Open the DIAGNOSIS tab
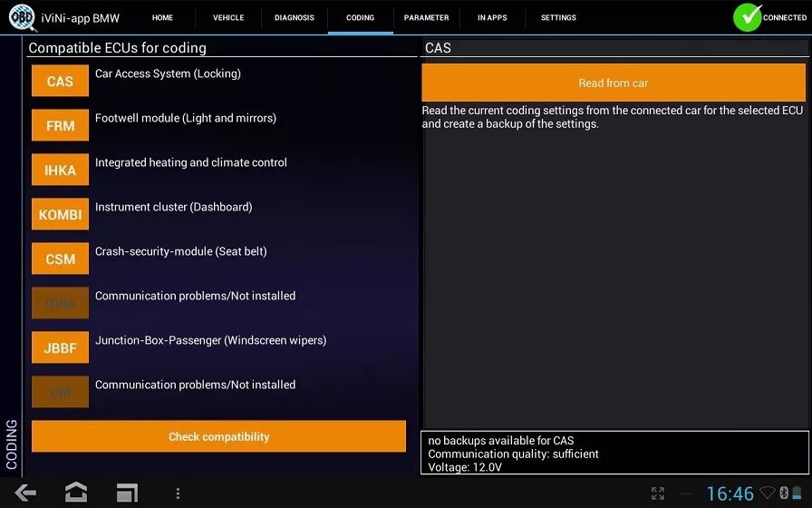The height and width of the screenshot is (508, 812). click(x=295, y=17)
